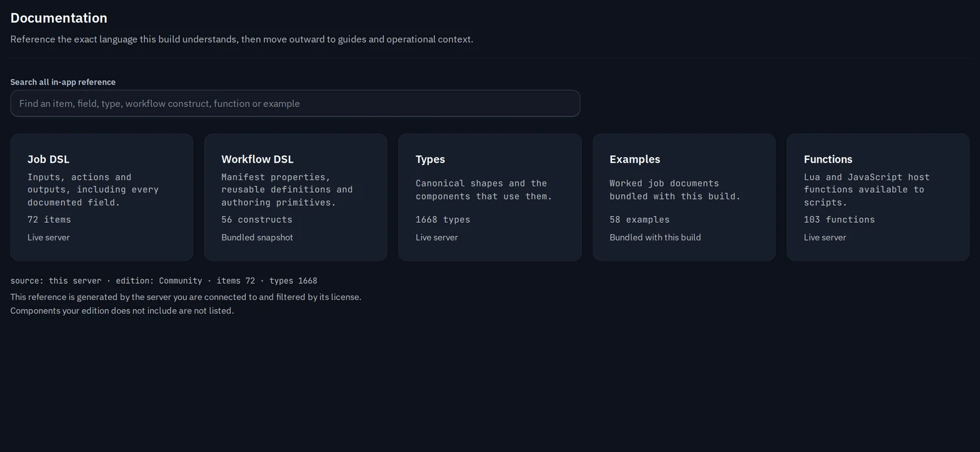Click the Documentation page heading
Viewport: 980px width, 452px height.
pyautogui.click(x=59, y=18)
